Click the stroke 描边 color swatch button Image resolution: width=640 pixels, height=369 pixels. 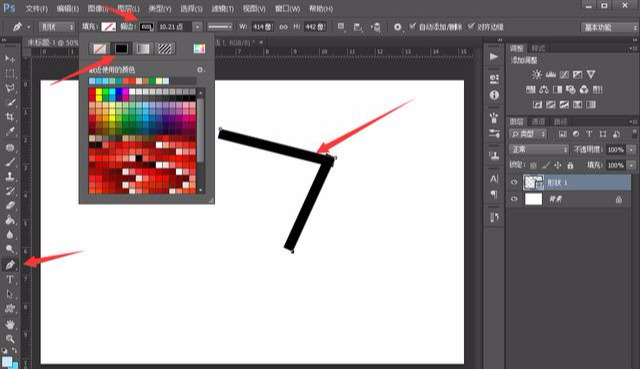(x=147, y=27)
